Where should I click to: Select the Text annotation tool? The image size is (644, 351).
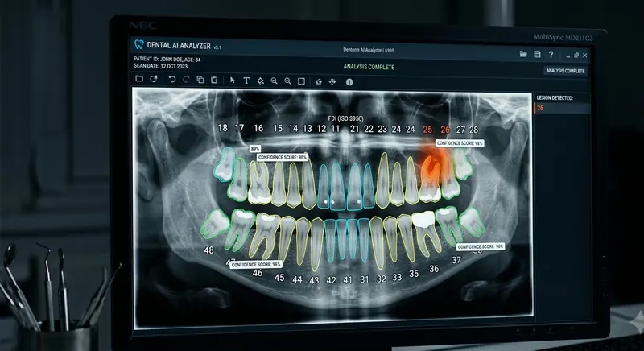click(x=246, y=81)
